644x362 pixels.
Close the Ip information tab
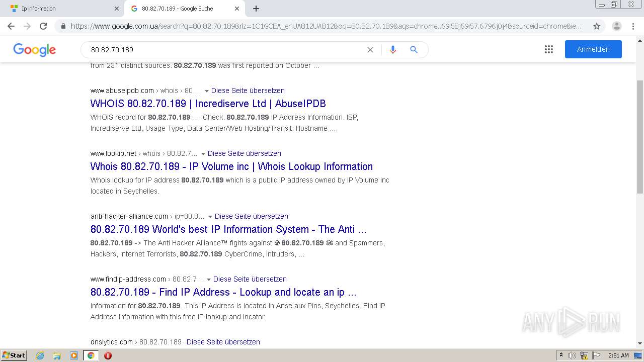tap(117, 9)
